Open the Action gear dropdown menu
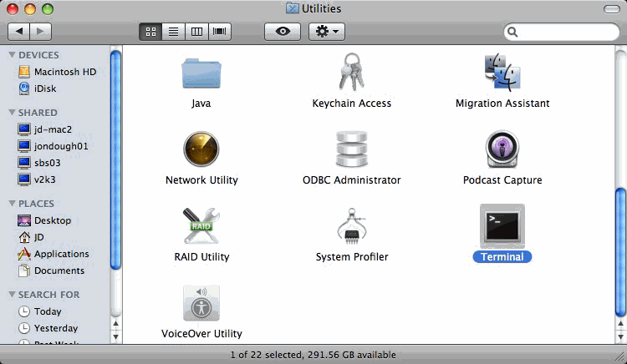Viewport: 627px width, 364px height. coord(327,31)
